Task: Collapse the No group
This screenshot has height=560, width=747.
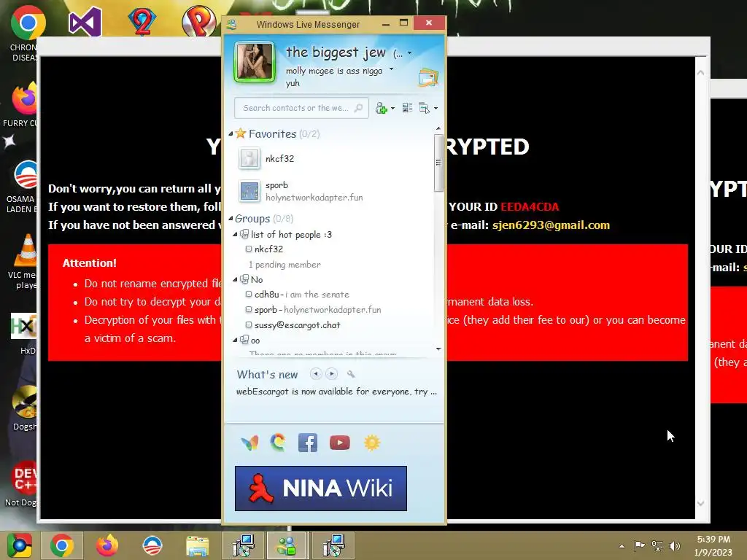Action: 235,279
